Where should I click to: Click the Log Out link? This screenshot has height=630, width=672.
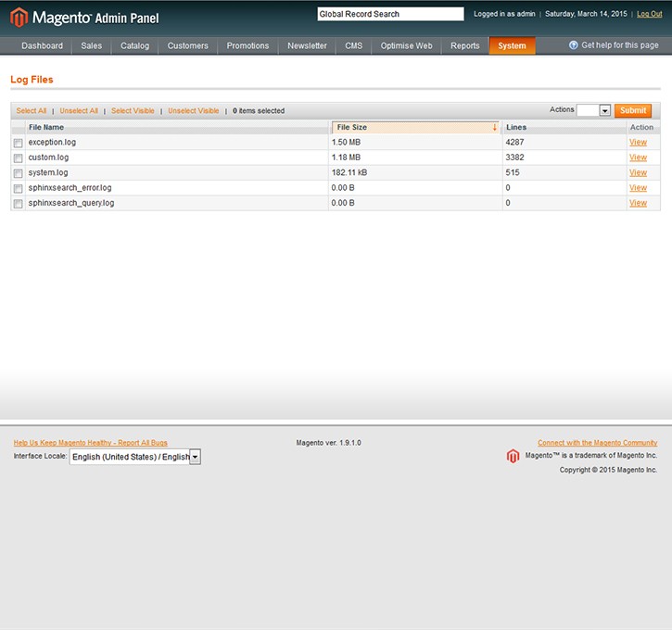(x=649, y=14)
